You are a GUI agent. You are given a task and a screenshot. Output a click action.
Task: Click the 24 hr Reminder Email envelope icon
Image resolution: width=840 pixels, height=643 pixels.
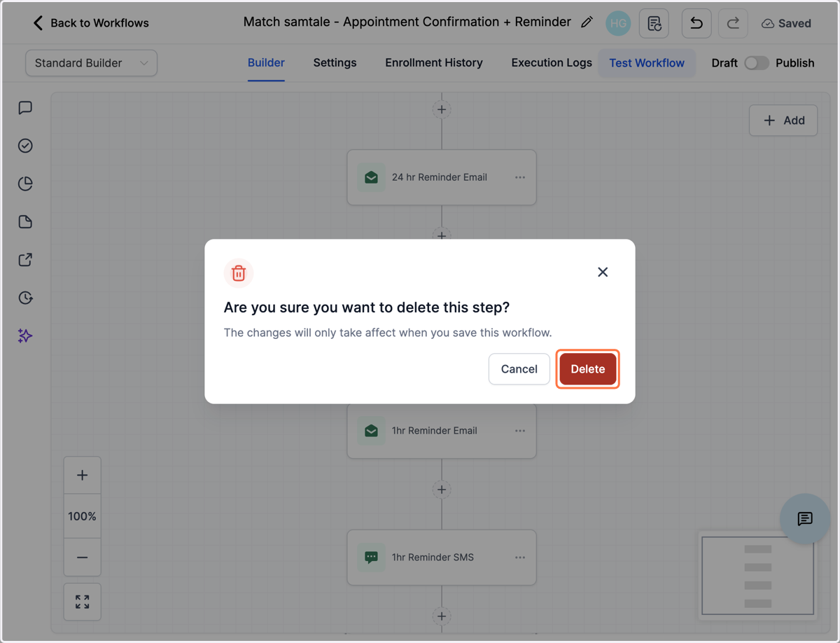371,177
